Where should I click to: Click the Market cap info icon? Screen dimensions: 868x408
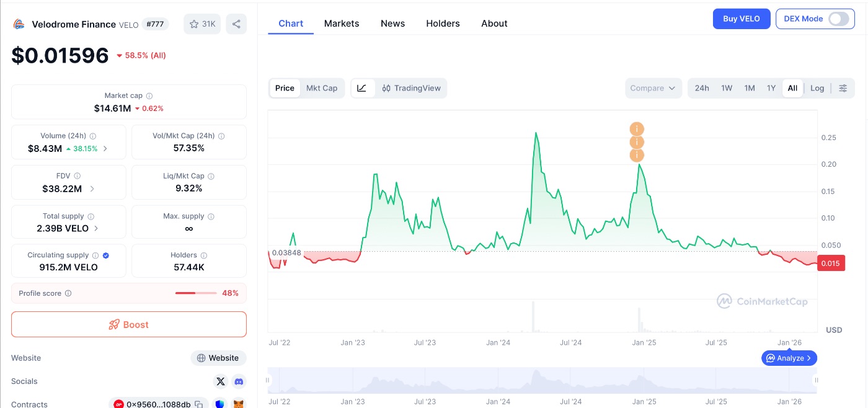point(149,96)
